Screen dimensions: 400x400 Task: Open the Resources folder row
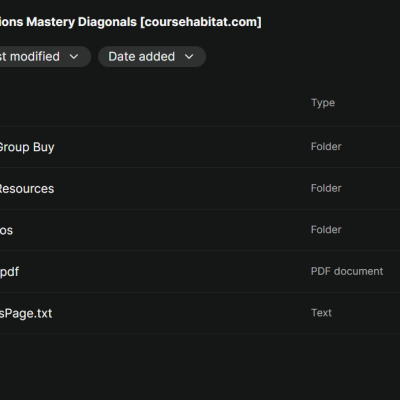click(200, 189)
